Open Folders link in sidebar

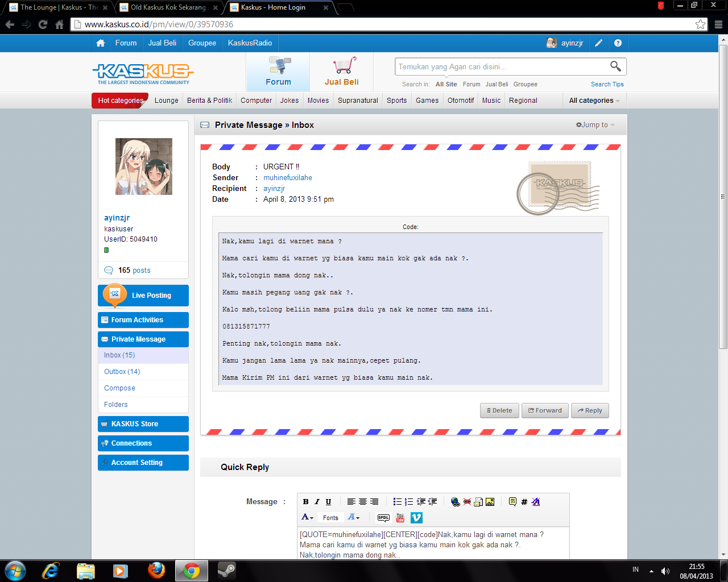point(116,405)
